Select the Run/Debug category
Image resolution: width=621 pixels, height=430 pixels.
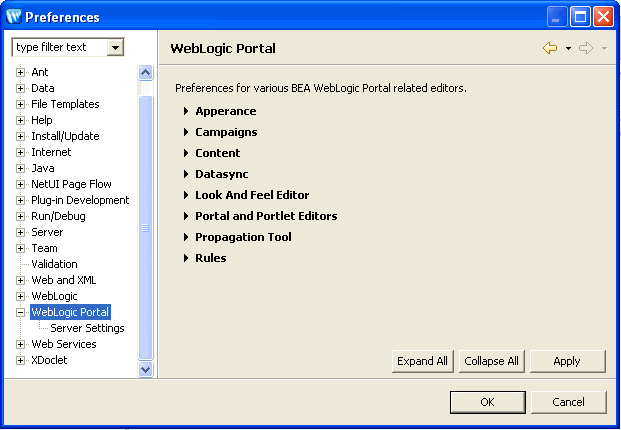pos(58,216)
